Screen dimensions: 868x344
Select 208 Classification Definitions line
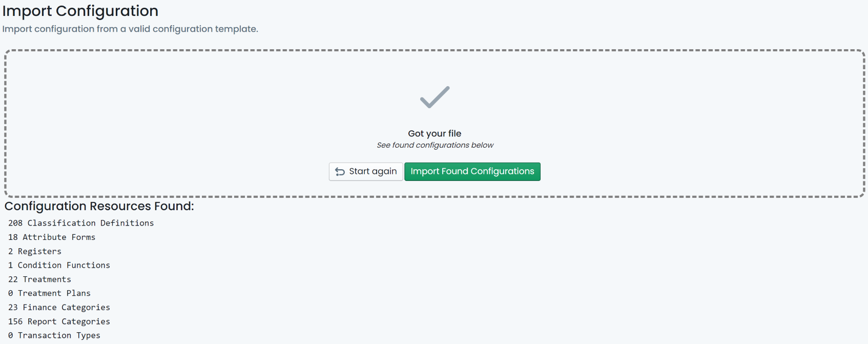coord(81,223)
